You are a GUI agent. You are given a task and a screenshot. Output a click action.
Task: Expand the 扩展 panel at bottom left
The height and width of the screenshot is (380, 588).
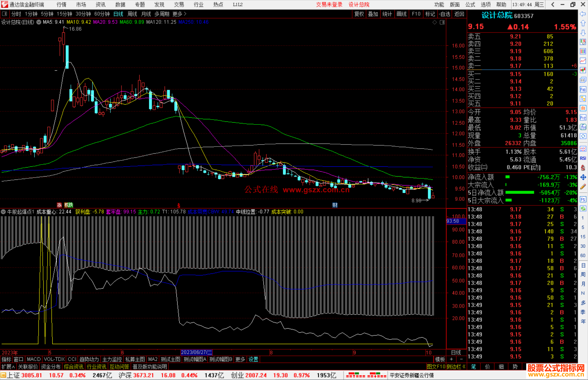[8, 367]
